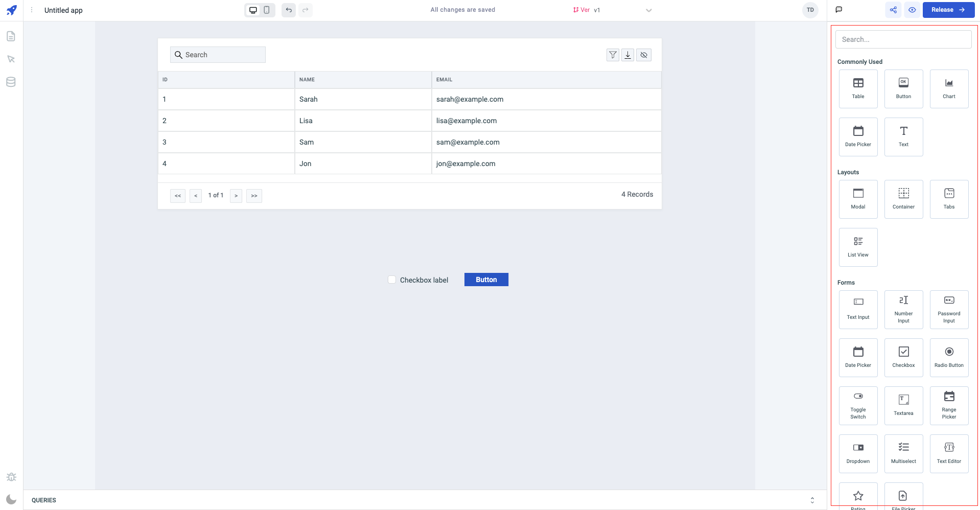Select the Chart widget icon

click(x=949, y=88)
